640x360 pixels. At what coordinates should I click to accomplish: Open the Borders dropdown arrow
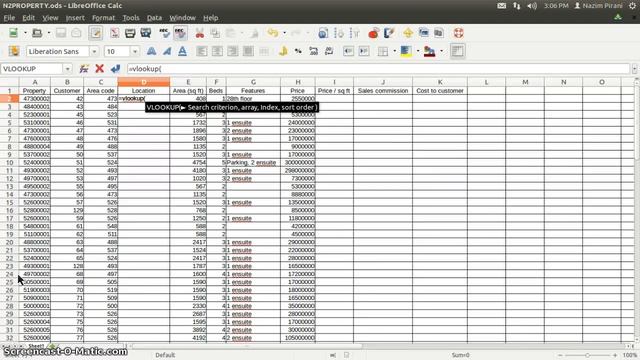(x=394, y=51)
